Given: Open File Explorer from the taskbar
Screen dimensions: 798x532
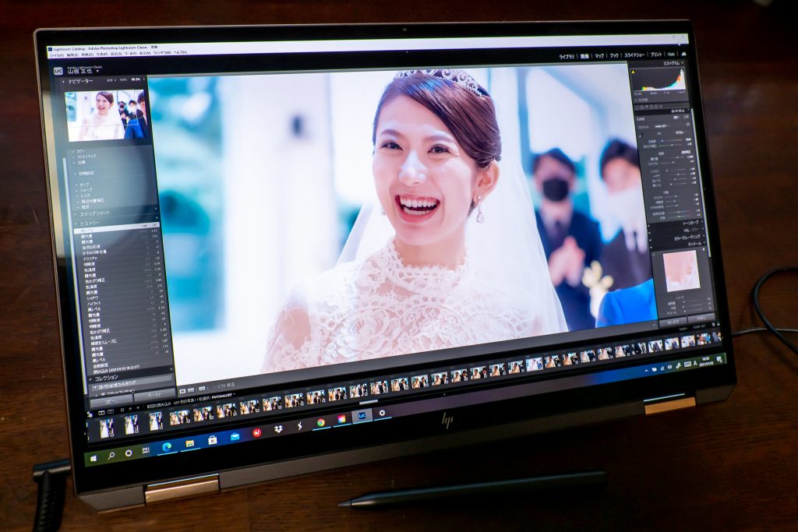Looking at the screenshot, I should [189, 442].
